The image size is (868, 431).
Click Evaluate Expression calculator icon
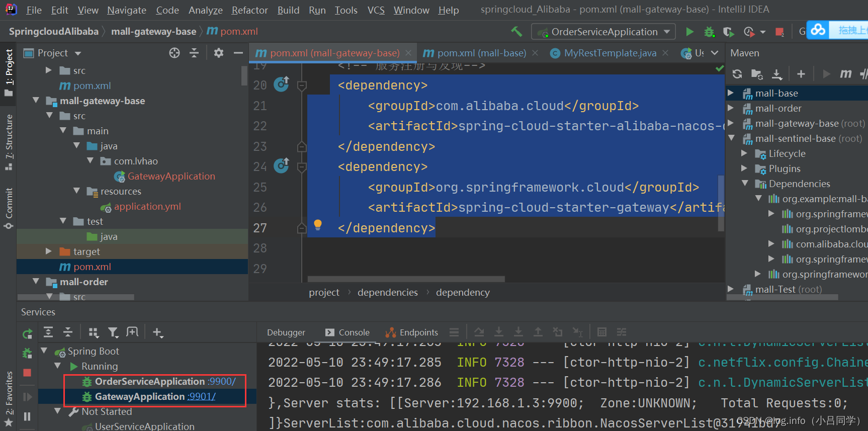[602, 332]
